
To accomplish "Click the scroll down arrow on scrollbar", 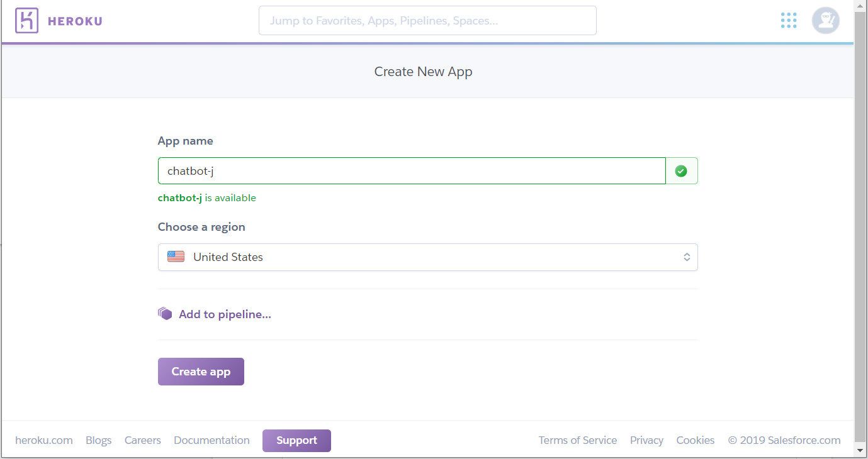I will [860, 450].
